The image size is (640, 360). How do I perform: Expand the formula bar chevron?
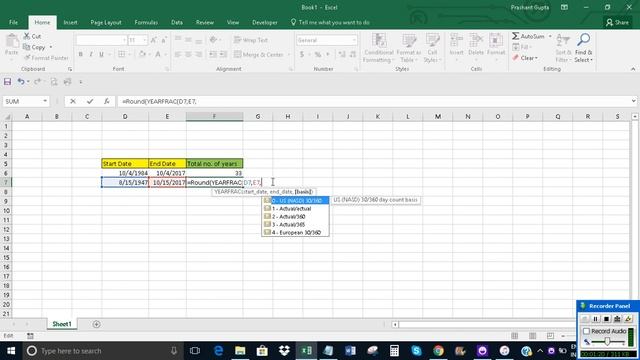tap(633, 101)
